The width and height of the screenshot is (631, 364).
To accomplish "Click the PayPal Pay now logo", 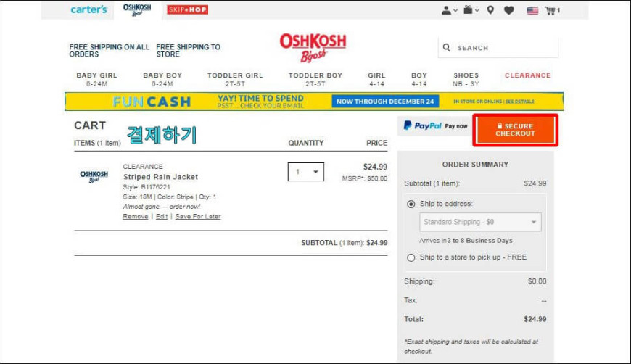I will 435,126.
